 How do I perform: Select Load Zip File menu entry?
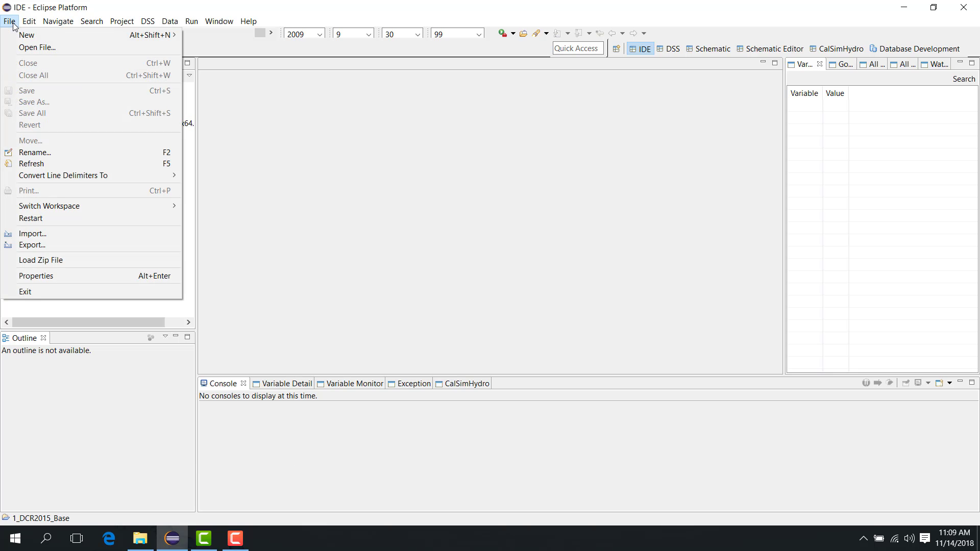92,260
